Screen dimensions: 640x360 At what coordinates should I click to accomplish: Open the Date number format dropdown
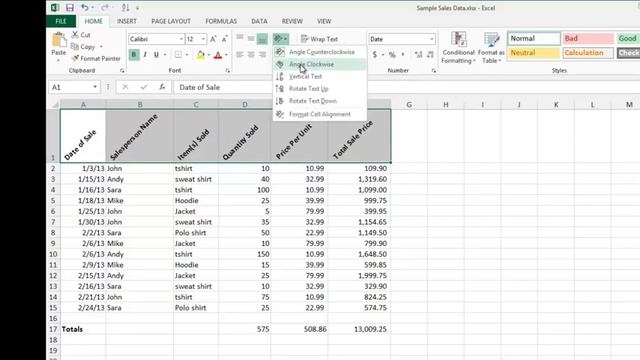point(431,39)
